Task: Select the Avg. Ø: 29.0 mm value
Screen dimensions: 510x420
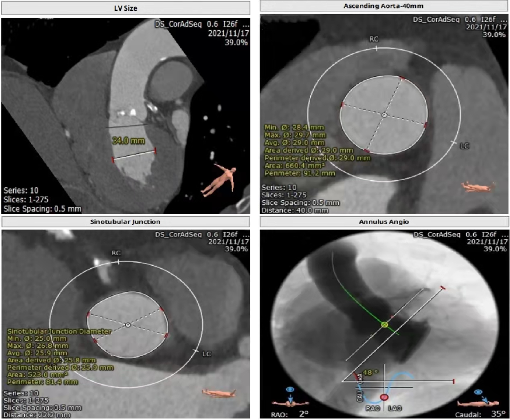Action: 294,143
